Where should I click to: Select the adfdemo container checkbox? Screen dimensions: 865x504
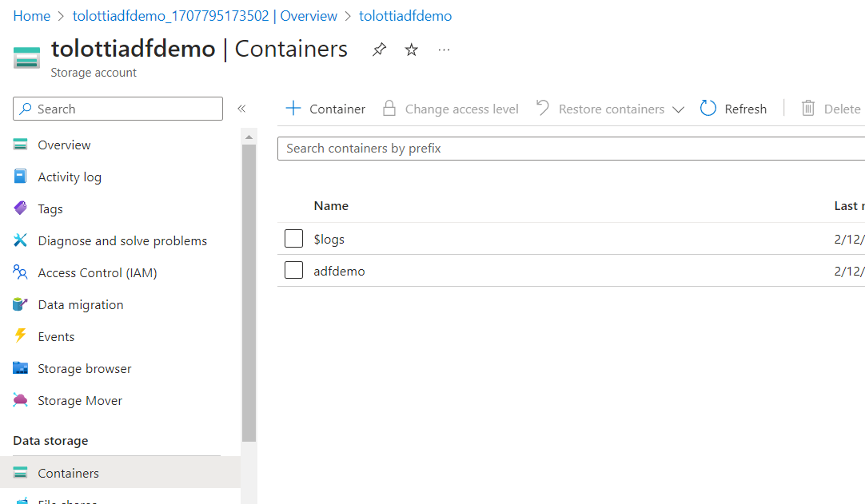(x=293, y=270)
